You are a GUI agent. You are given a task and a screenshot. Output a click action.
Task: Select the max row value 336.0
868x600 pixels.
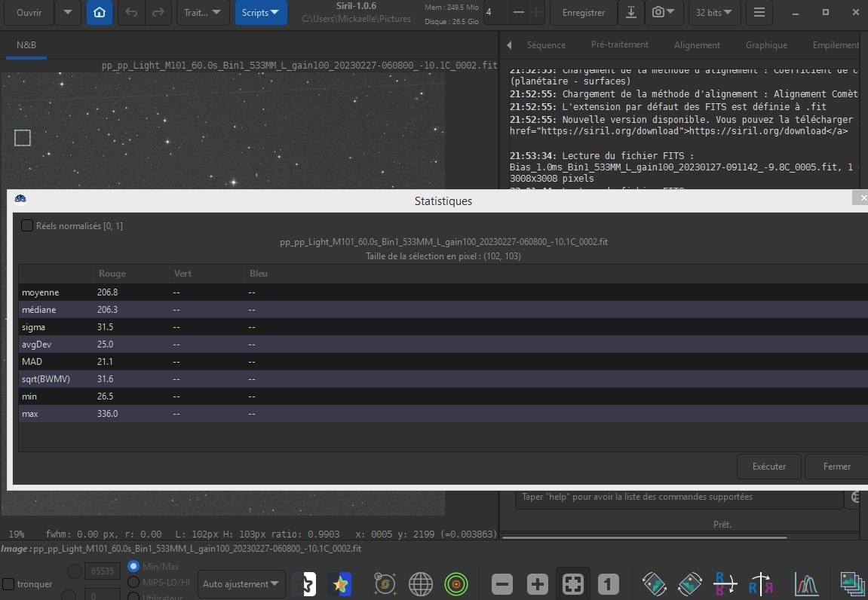click(x=107, y=414)
